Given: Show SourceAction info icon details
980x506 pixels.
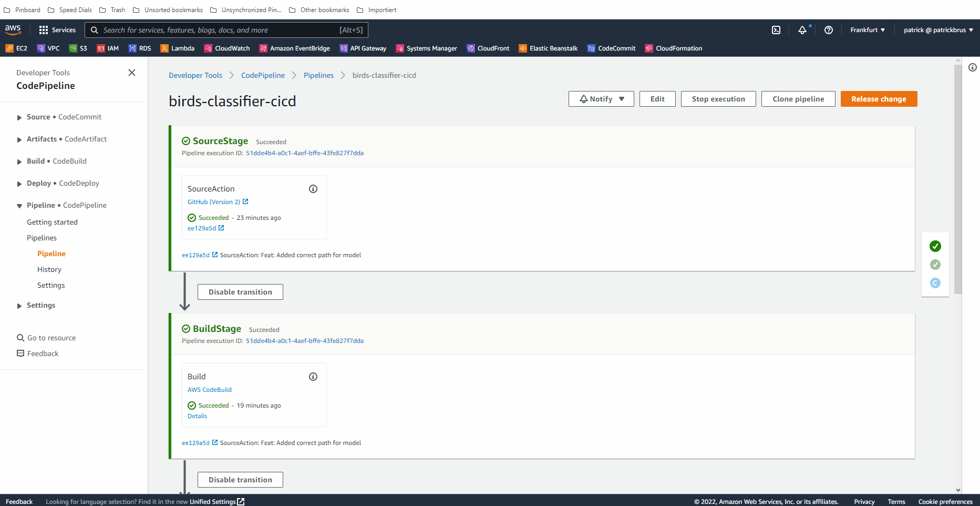Looking at the screenshot, I should pyautogui.click(x=313, y=189).
